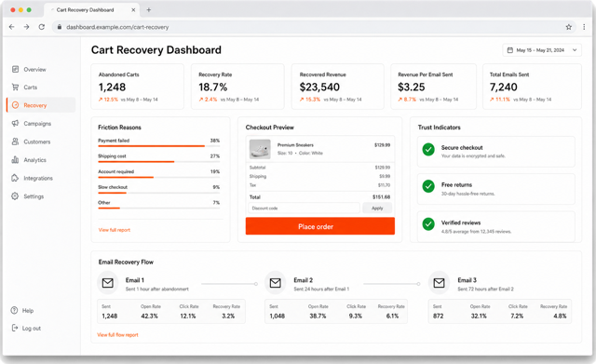Select the Cart Recovery Dashboard browser tab
Viewport: 596px width, 364px height.
[x=91, y=10]
